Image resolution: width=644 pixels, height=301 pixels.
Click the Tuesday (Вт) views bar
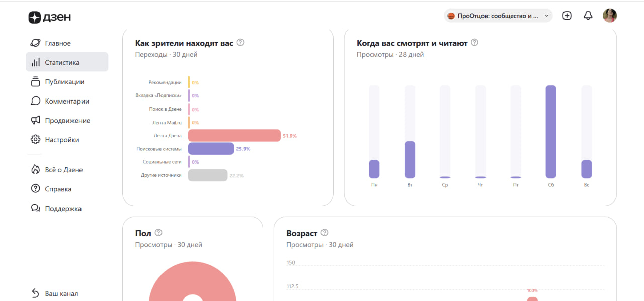click(410, 160)
